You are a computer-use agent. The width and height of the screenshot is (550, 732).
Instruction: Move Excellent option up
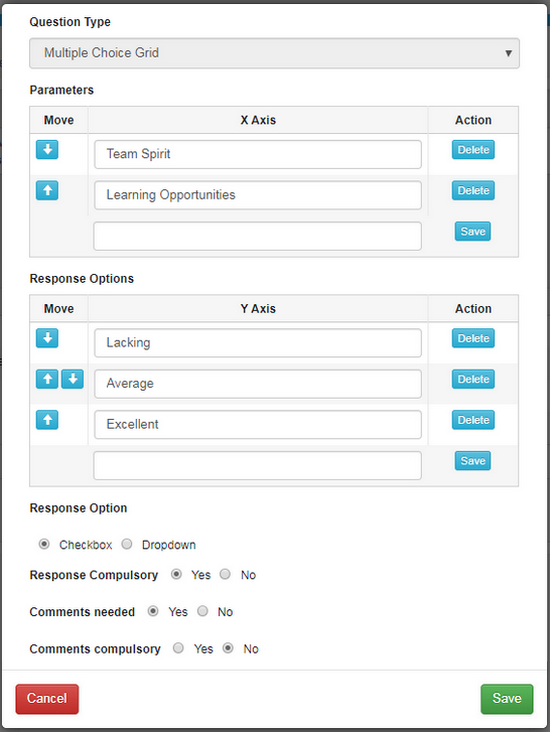coord(47,420)
